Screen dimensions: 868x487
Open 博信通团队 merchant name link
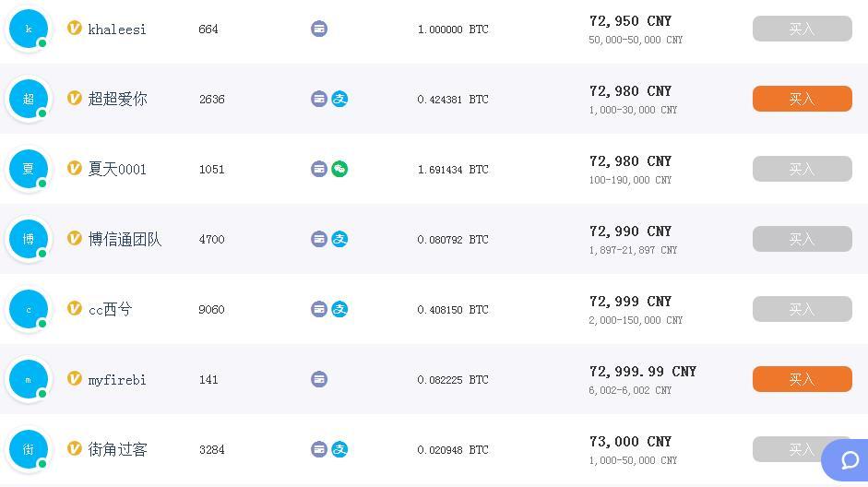click(125, 239)
